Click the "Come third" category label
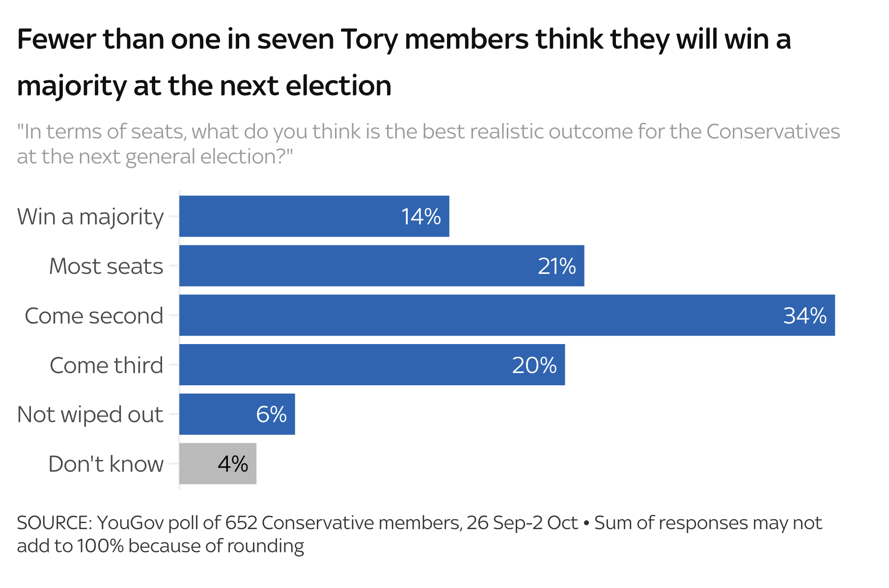Image resolution: width=889 pixels, height=588 pixels. coord(106,365)
